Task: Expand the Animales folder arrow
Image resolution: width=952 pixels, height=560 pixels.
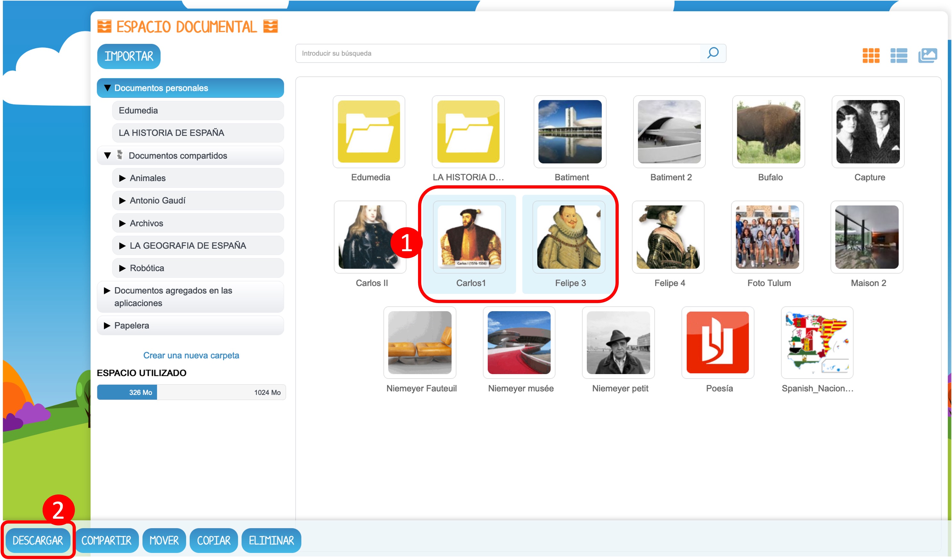Action: [122, 178]
